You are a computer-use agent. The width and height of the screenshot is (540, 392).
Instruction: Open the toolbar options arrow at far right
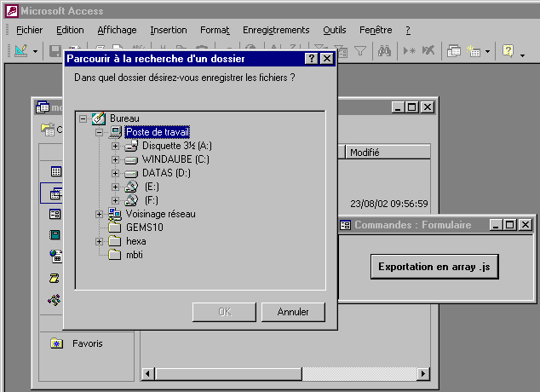522,55
